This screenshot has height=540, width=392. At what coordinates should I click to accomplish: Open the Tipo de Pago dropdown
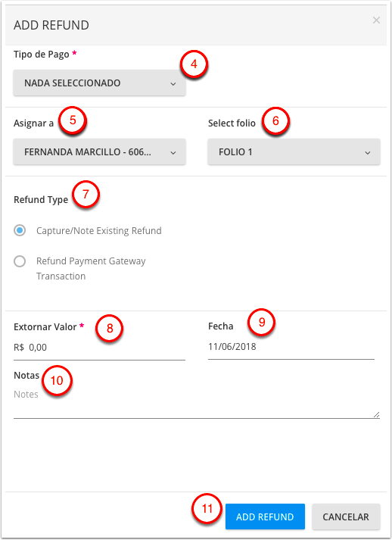point(99,83)
